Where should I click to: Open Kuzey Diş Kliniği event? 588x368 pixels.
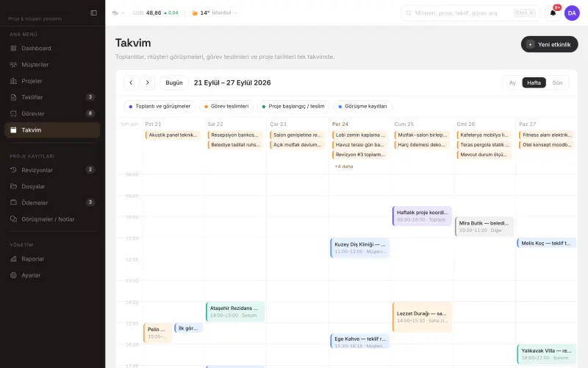(359, 248)
